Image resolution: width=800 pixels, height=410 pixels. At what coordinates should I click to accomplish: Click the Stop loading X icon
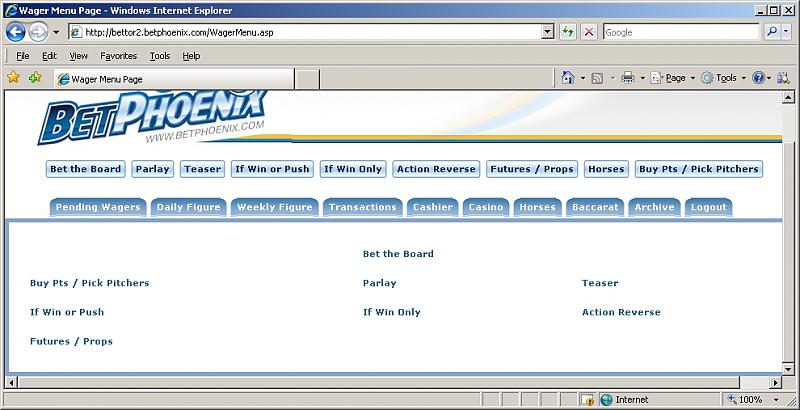click(589, 32)
